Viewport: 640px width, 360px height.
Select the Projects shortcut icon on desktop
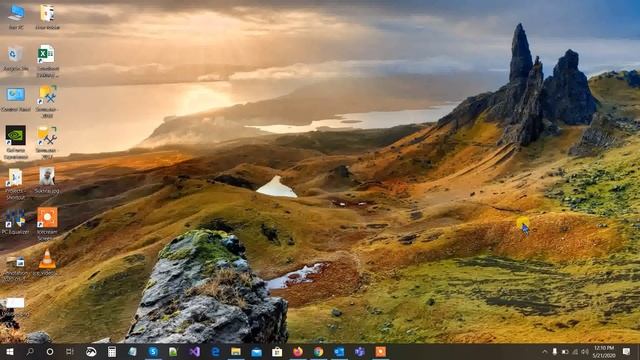(16, 183)
